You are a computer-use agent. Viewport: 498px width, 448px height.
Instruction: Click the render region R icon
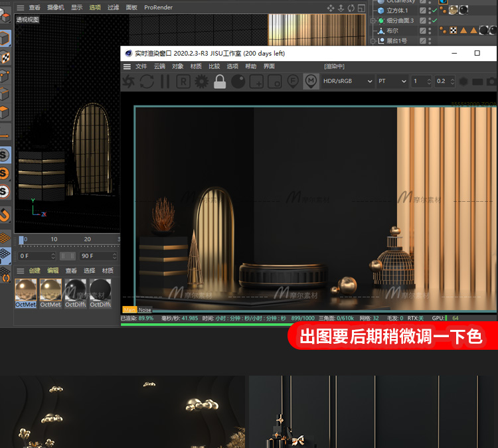183,82
